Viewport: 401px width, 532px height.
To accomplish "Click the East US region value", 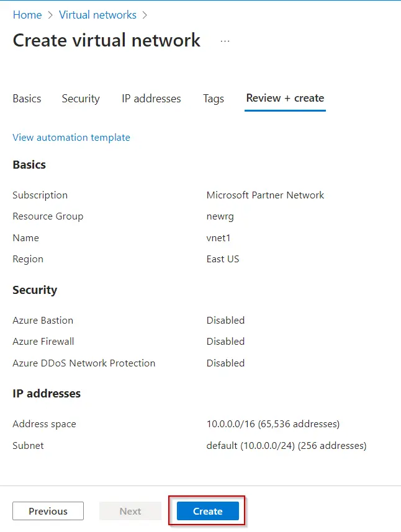I will 223,259.
